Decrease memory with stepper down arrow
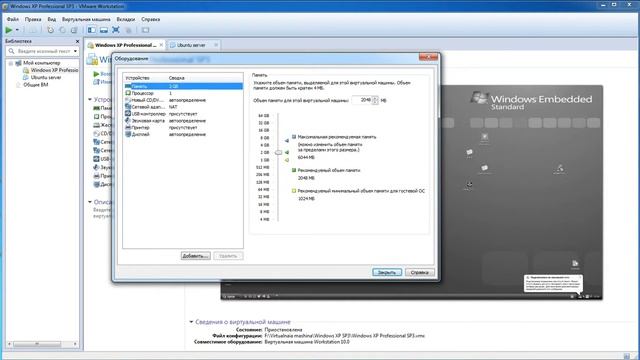Viewport: 640px width, 360px height. pyautogui.click(x=375, y=102)
